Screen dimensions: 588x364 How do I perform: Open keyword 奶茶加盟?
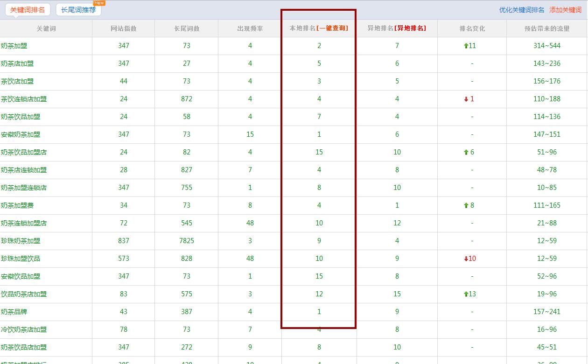(x=14, y=46)
